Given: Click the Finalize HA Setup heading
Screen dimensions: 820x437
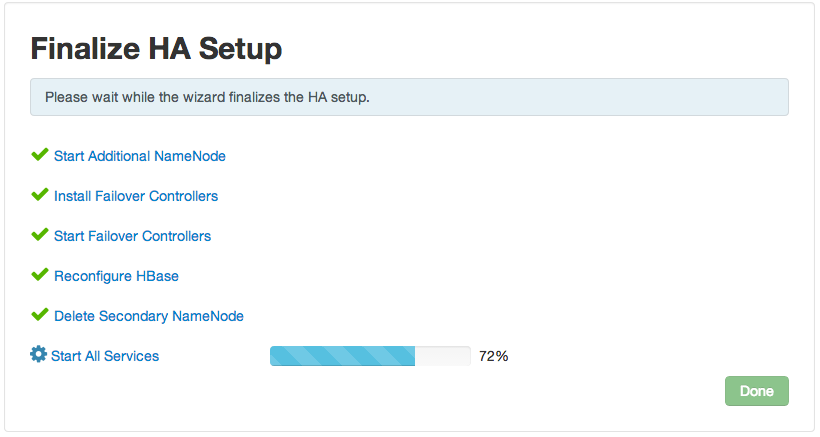Looking at the screenshot, I should pyautogui.click(x=156, y=49).
